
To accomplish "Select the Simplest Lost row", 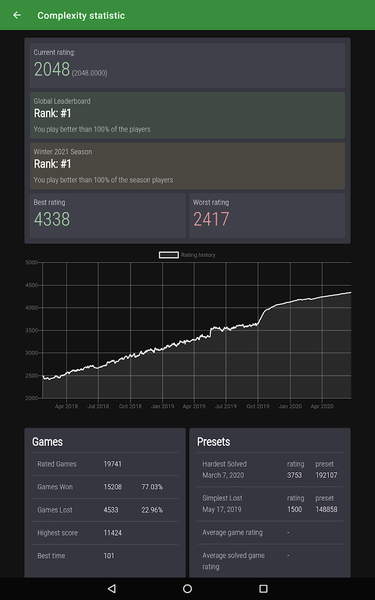I will (270, 504).
